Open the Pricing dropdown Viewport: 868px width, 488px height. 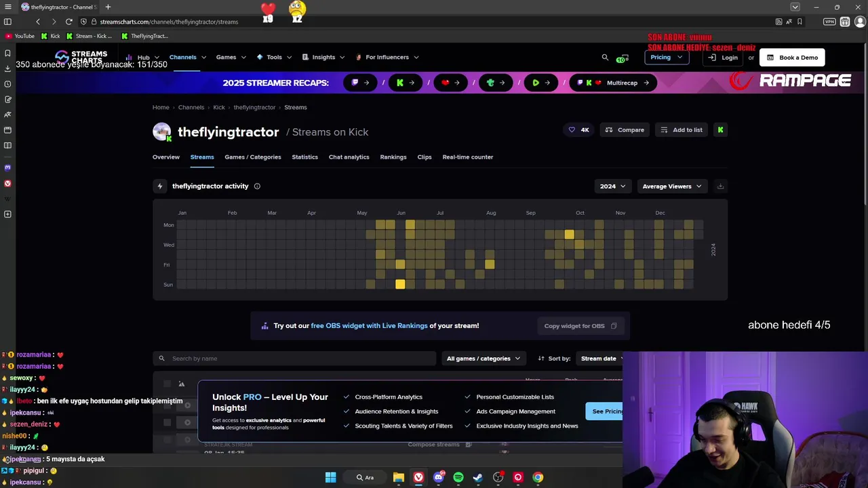point(667,57)
